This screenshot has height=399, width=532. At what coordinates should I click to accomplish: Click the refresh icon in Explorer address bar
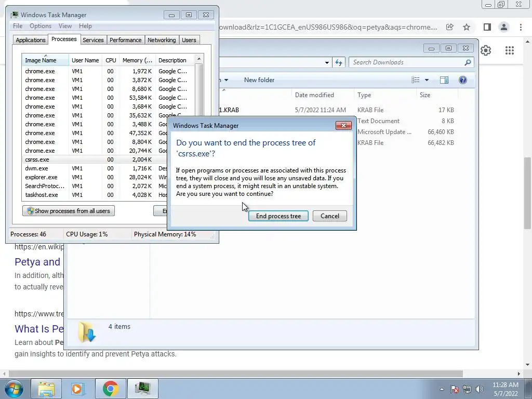point(339,62)
